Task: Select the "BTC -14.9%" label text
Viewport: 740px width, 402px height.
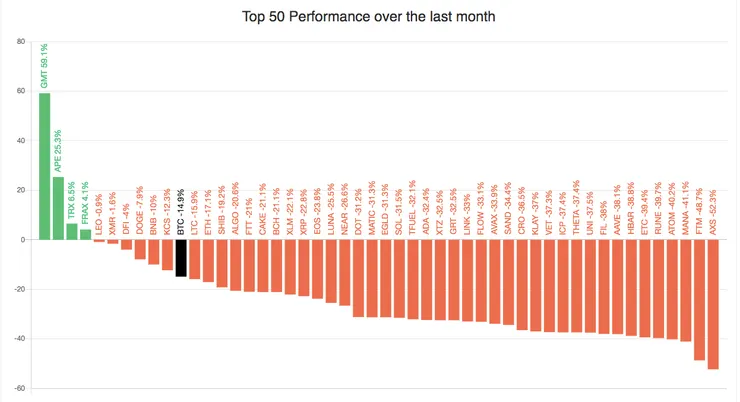Action: [x=181, y=212]
